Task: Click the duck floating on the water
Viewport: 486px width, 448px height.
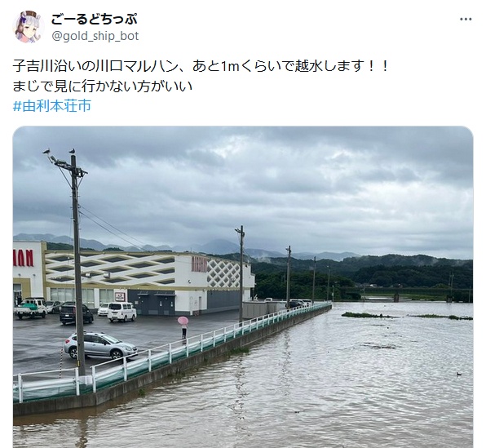Action: [x=458, y=374]
